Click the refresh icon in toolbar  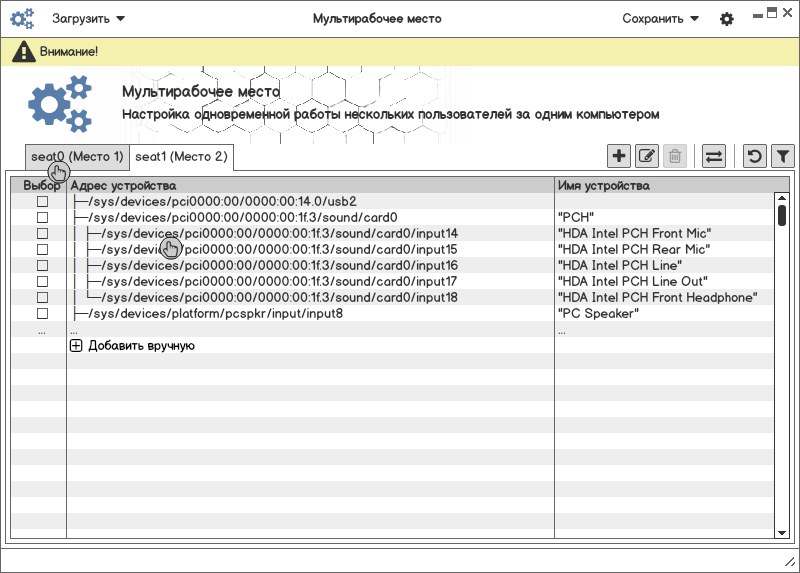pos(755,156)
